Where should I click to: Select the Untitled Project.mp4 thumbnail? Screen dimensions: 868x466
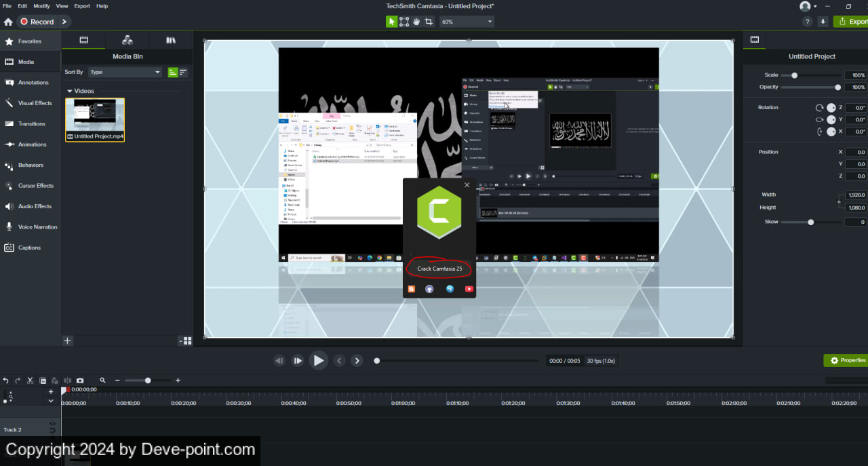point(95,119)
